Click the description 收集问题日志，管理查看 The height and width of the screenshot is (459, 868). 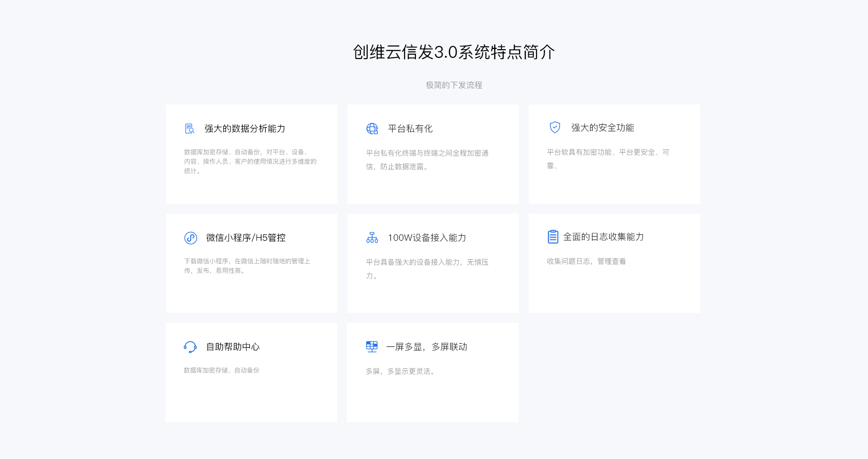(x=586, y=262)
